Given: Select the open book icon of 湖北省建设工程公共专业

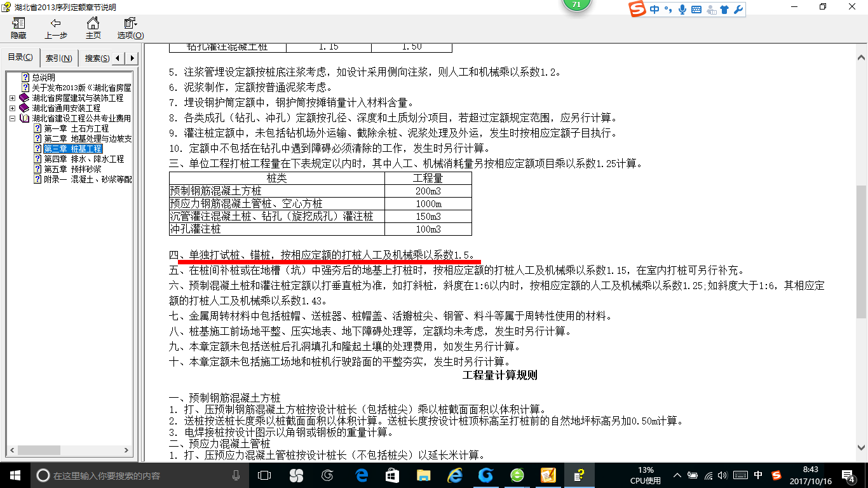Looking at the screenshot, I should 24,118.
